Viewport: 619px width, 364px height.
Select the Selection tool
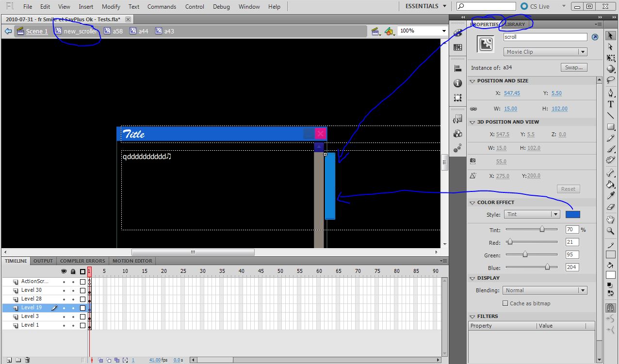(x=610, y=36)
